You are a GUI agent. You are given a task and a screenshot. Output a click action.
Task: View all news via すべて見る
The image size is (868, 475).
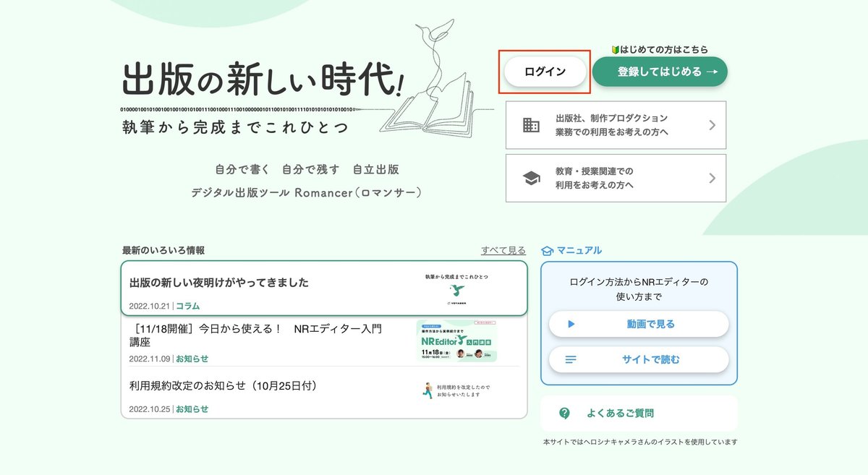coord(503,250)
